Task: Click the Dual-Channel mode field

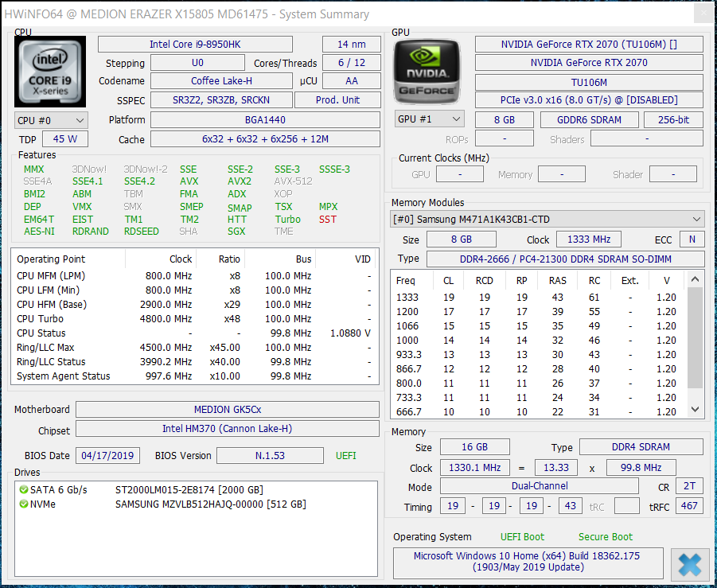Action: (x=540, y=485)
